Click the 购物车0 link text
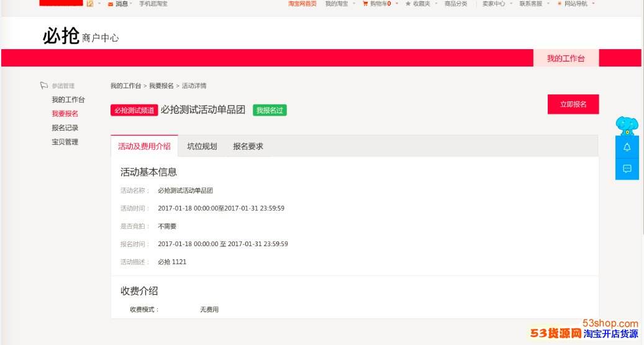Image resolution: width=644 pixels, height=345 pixels. [380, 4]
